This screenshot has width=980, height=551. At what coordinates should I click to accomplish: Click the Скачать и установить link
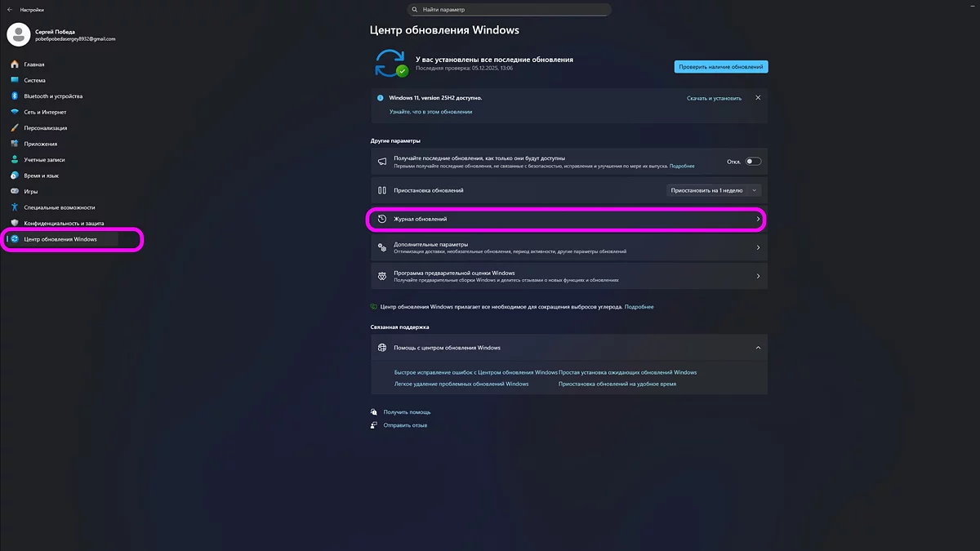coord(715,96)
